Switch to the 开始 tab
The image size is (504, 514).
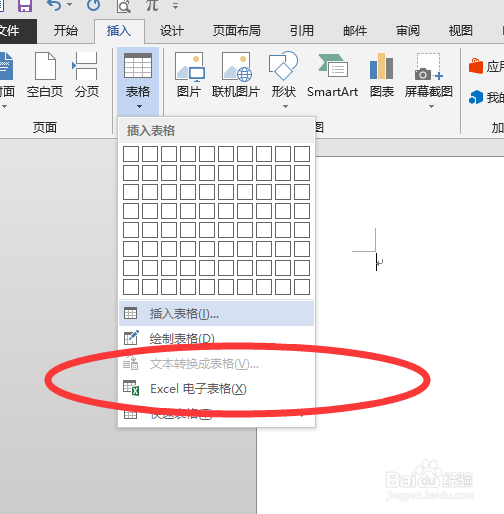tap(66, 31)
